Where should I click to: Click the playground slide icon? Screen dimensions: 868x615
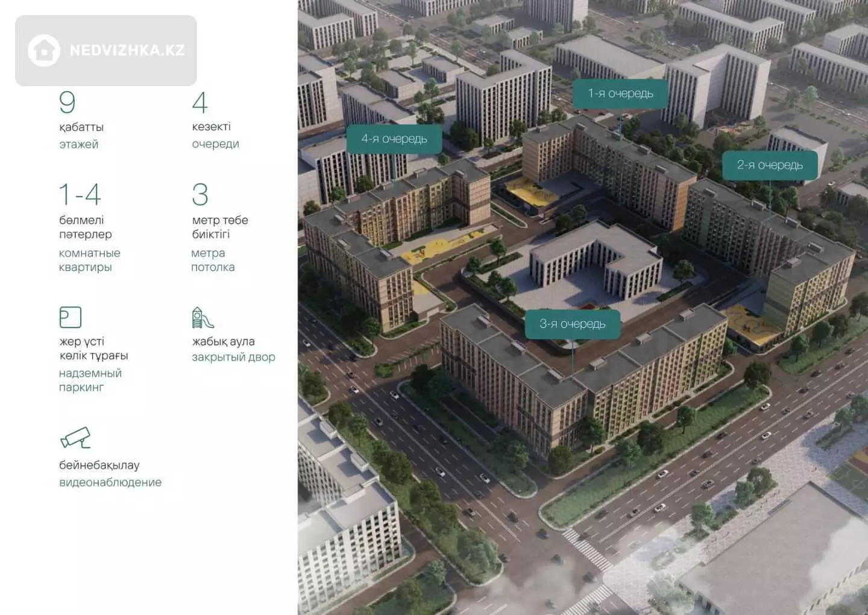[x=203, y=317]
